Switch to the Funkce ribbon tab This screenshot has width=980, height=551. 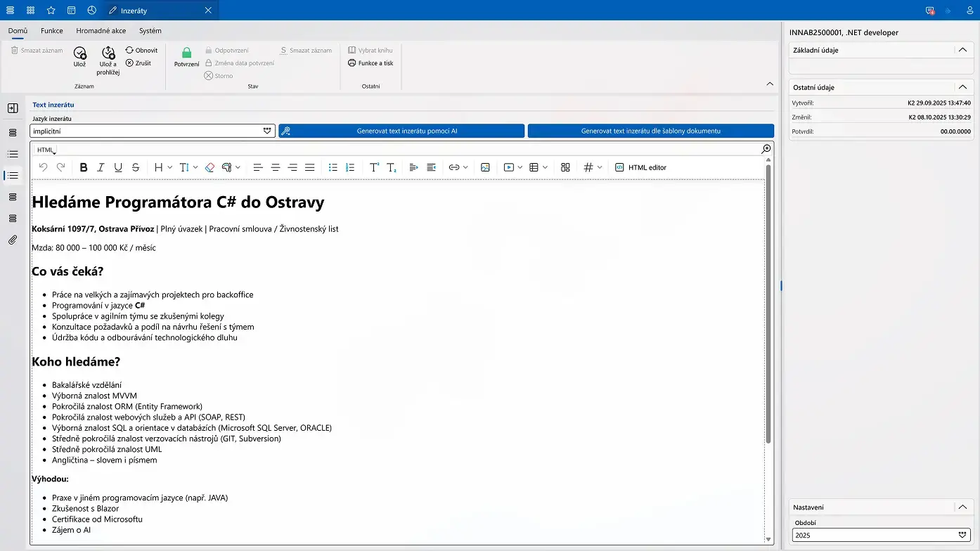click(52, 31)
